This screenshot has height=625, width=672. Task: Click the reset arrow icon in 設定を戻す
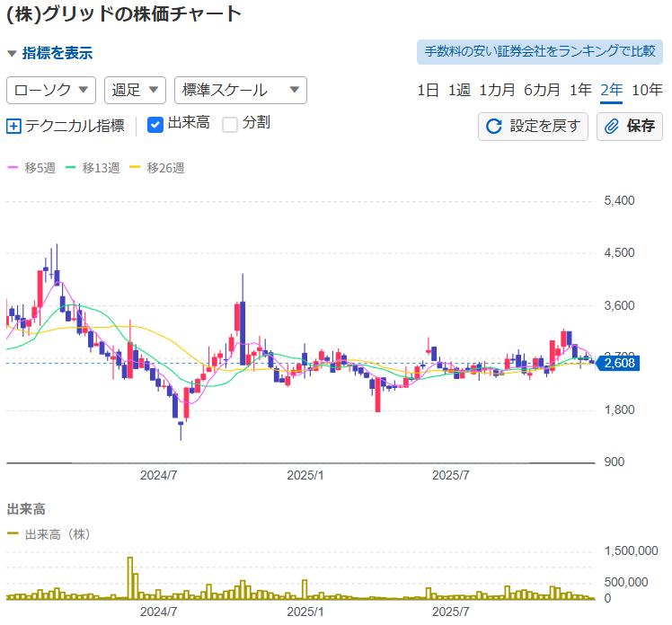pyautogui.click(x=493, y=126)
